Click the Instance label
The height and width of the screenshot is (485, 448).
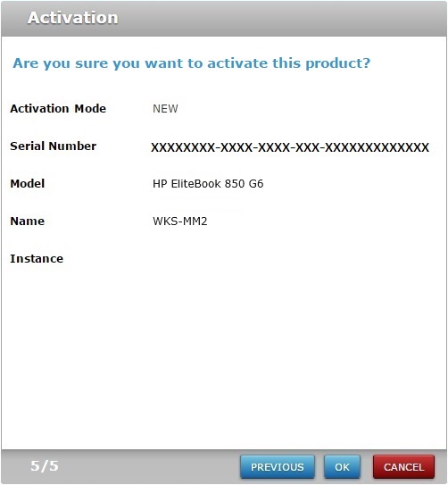37,259
